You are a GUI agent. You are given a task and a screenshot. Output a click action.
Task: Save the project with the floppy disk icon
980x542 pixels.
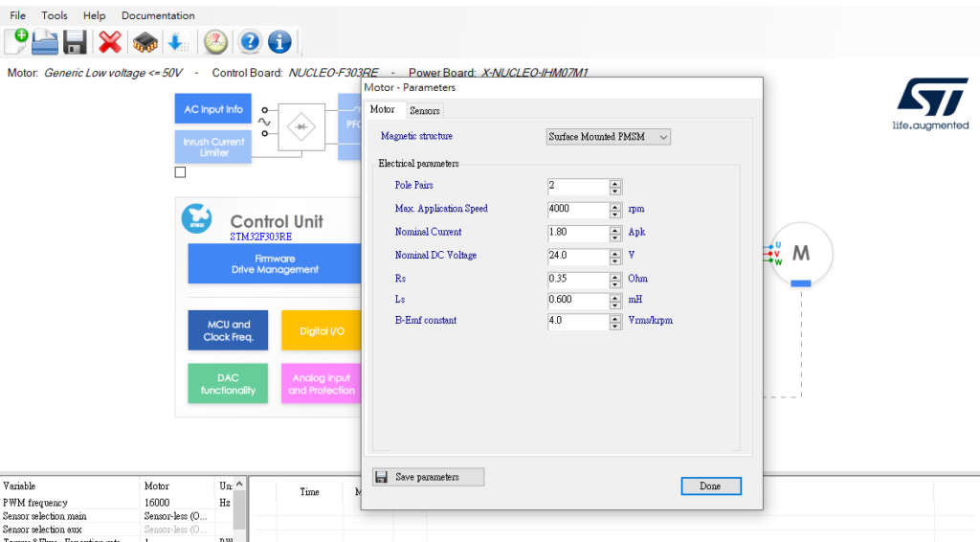tap(75, 42)
